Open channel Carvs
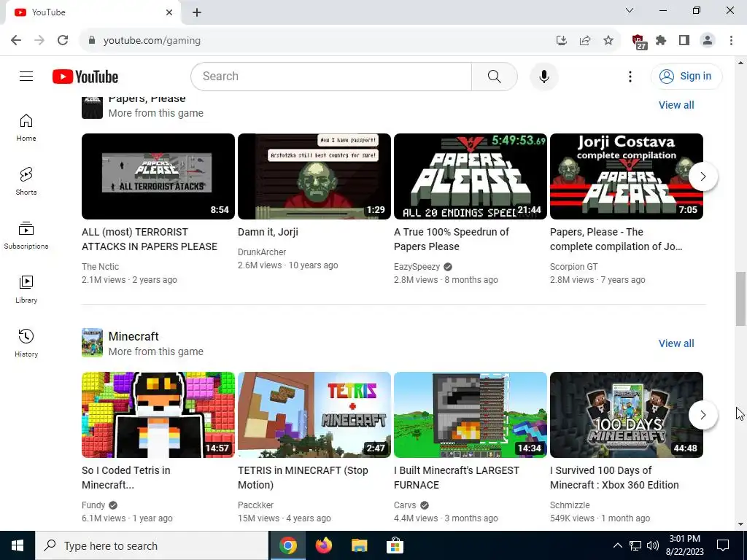The width and height of the screenshot is (747, 560). pyautogui.click(x=405, y=505)
